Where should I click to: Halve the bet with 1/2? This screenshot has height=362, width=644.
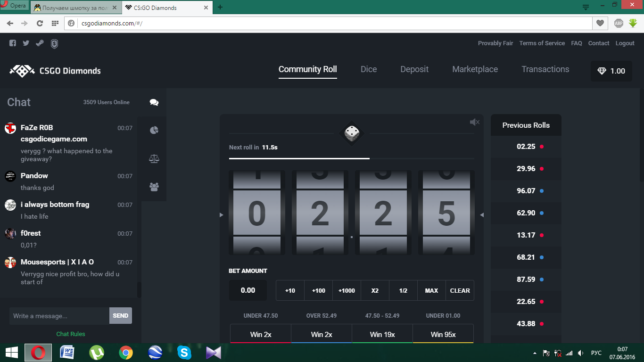[x=403, y=290]
